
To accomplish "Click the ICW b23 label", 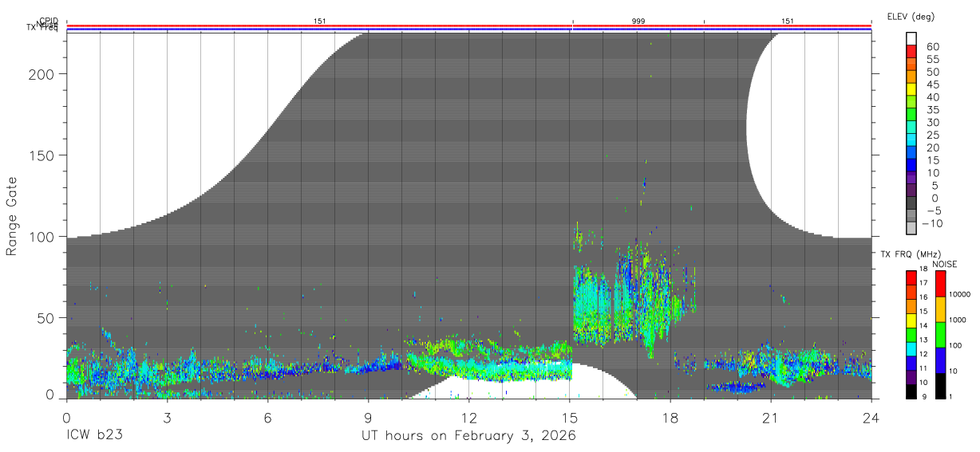I will (93, 436).
